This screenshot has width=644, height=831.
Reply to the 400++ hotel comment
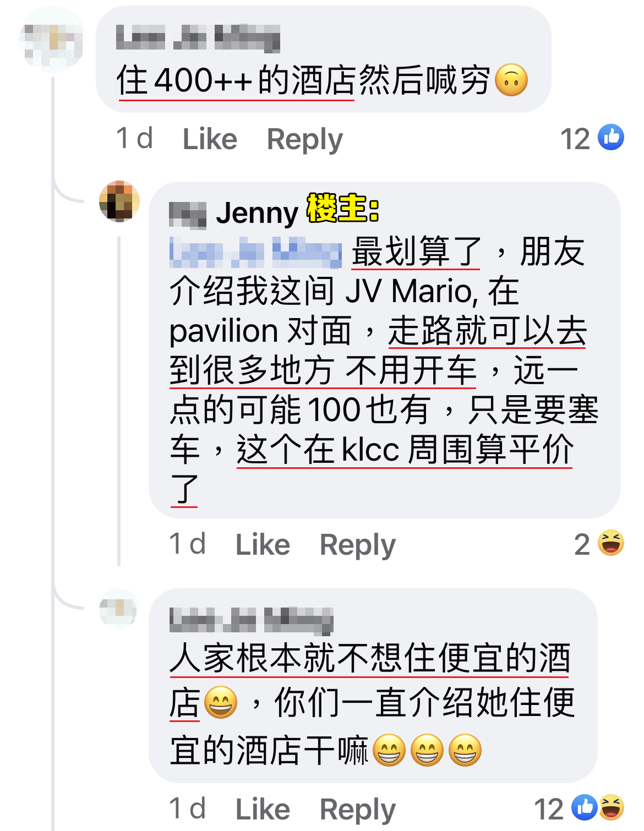click(x=305, y=140)
